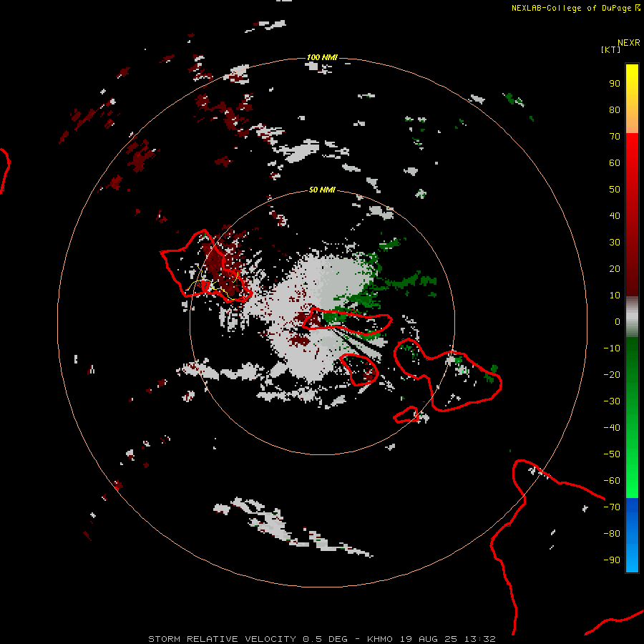644x644 pixels.
Task: Click the 50 NMI range ring label
Action: click(322, 190)
